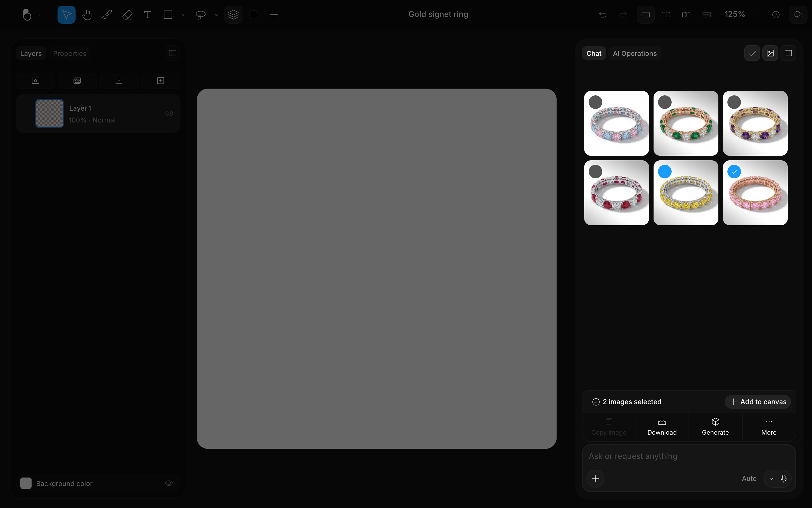Screen dimensions: 812x508
Task: Open the 125% zoom dropdown
Action: [x=741, y=14]
